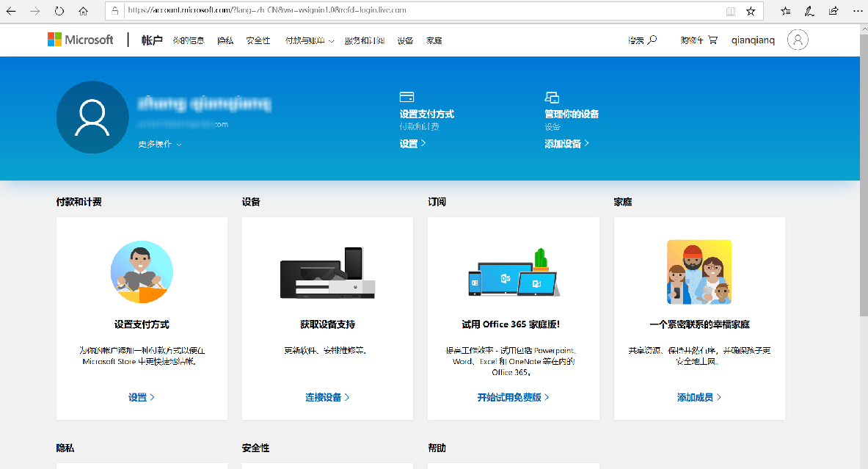Click the qianqianq username text
The height and width of the screenshot is (469, 868).
[753, 40]
